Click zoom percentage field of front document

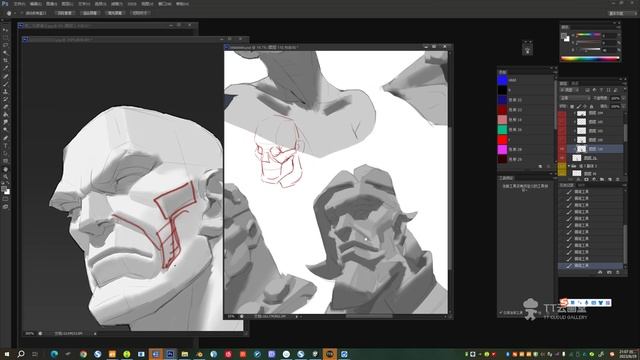[231, 316]
